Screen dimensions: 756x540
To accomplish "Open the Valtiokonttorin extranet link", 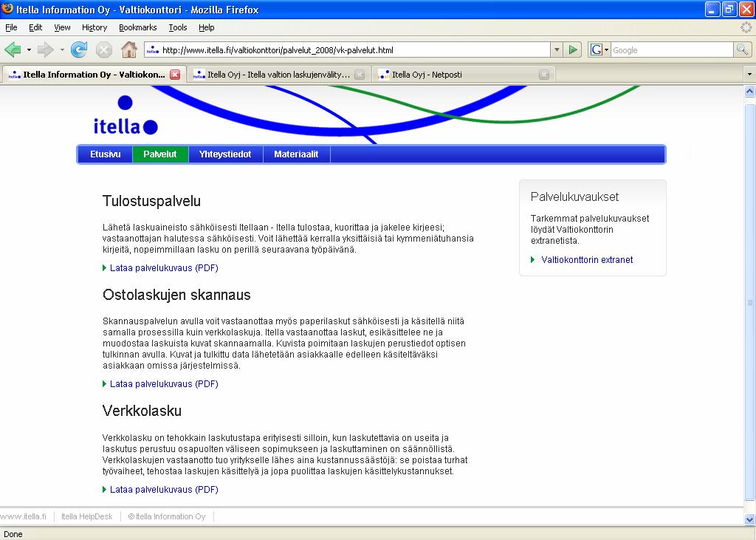I will (587, 259).
